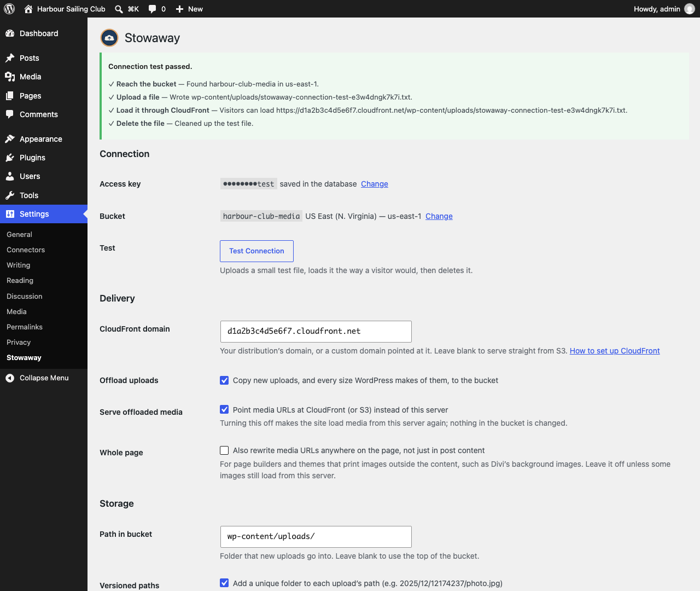Image resolution: width=700 pixels, height=591 pixels.
Task: Open How to set up CloudFront link
Action: (x=615, y=351)
